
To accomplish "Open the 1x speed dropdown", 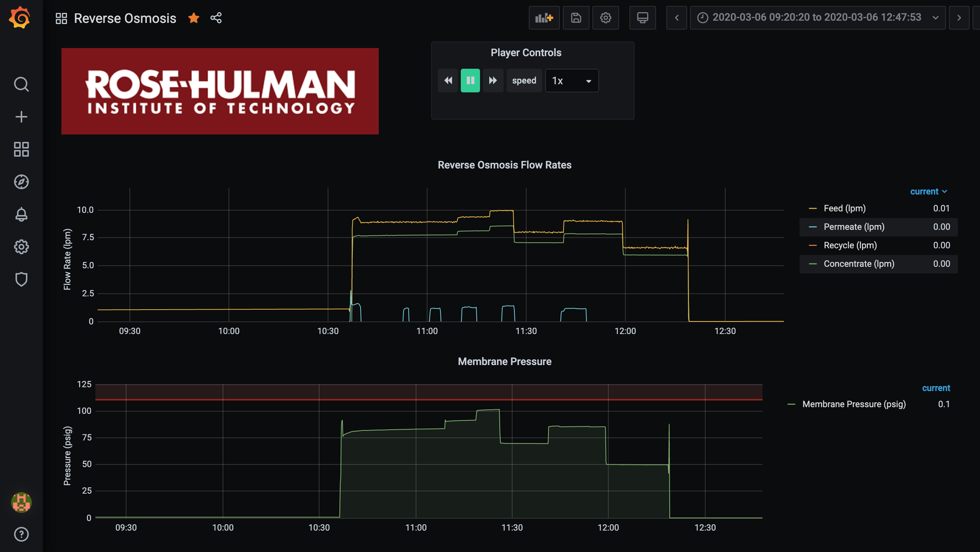I will tap(571, 81).
